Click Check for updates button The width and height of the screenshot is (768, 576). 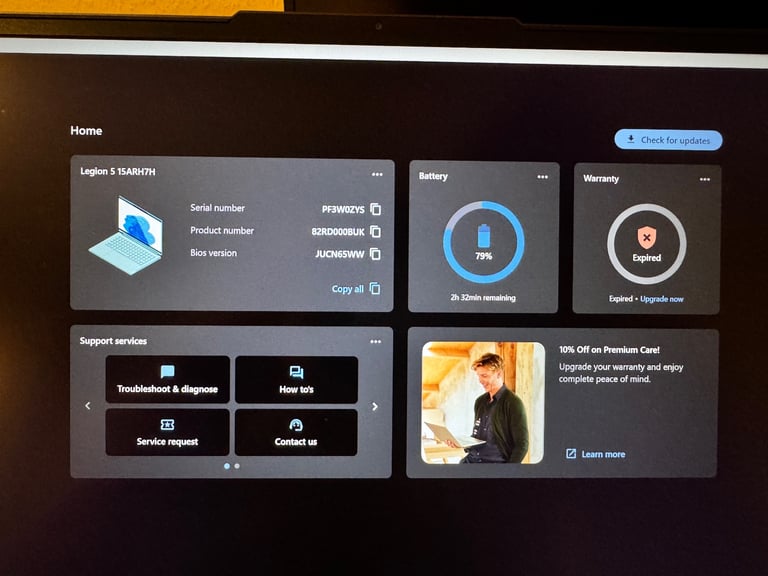[x=668, y=140]
